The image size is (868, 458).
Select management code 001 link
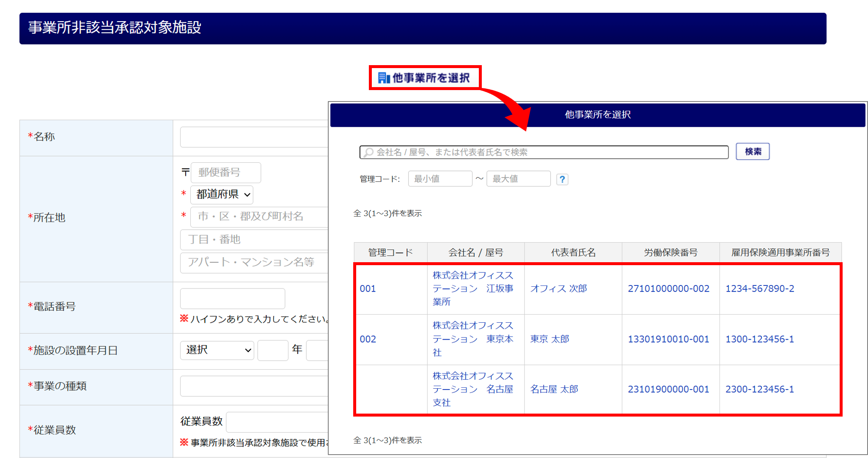(368, 289)
